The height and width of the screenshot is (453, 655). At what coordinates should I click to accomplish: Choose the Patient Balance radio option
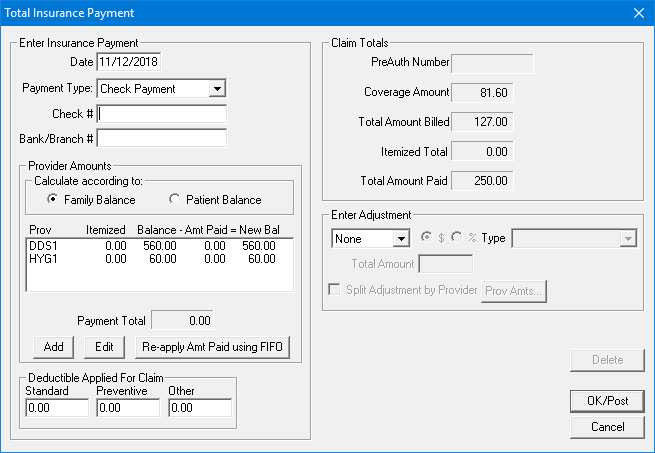[175, 199]
